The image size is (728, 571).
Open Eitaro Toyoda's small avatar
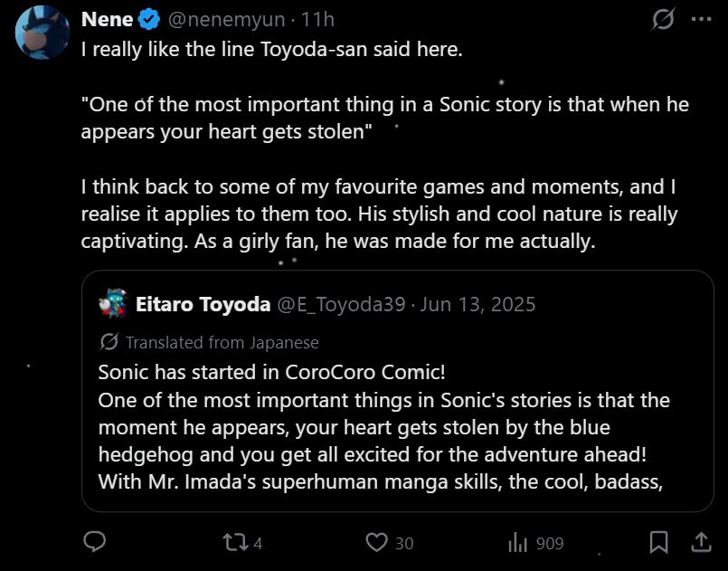(113, 304)
